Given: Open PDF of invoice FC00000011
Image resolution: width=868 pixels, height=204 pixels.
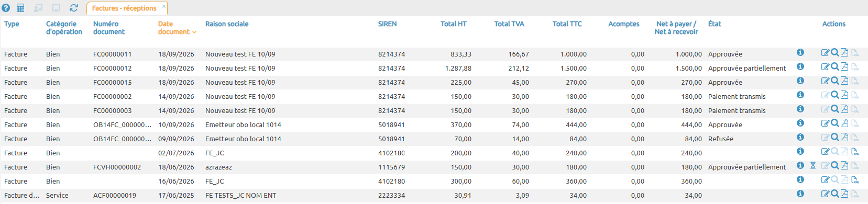Looking at the screenshot, I should [x=844, y=52].
